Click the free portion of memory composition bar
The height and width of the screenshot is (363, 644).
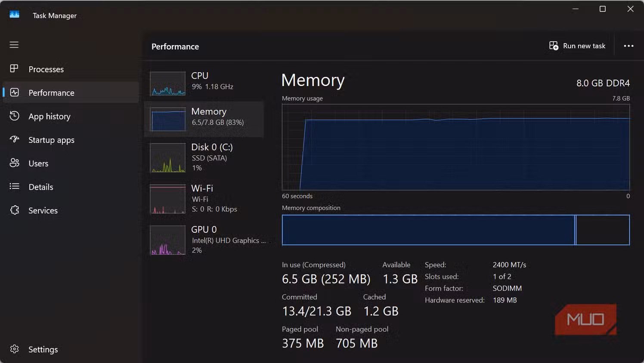603,230
